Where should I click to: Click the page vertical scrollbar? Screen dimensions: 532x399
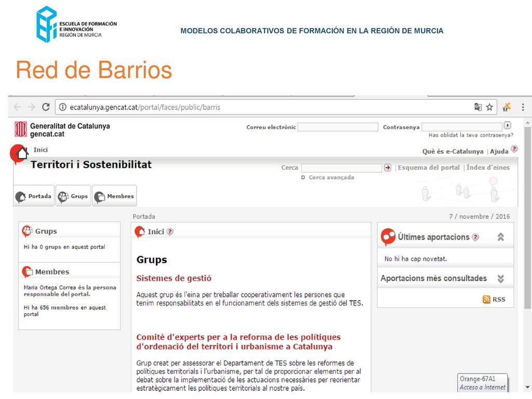click(527, 218)
